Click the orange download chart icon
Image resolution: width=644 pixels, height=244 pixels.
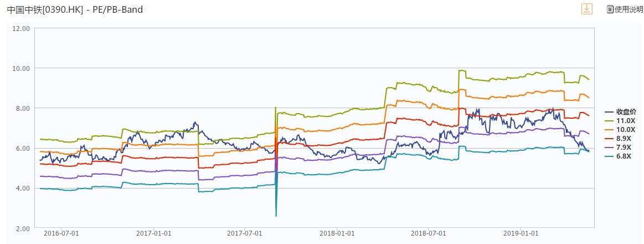(x=586, y=9)
